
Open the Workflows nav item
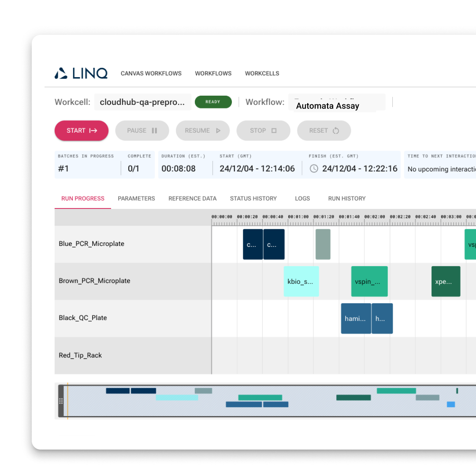[x=213, y=74]
